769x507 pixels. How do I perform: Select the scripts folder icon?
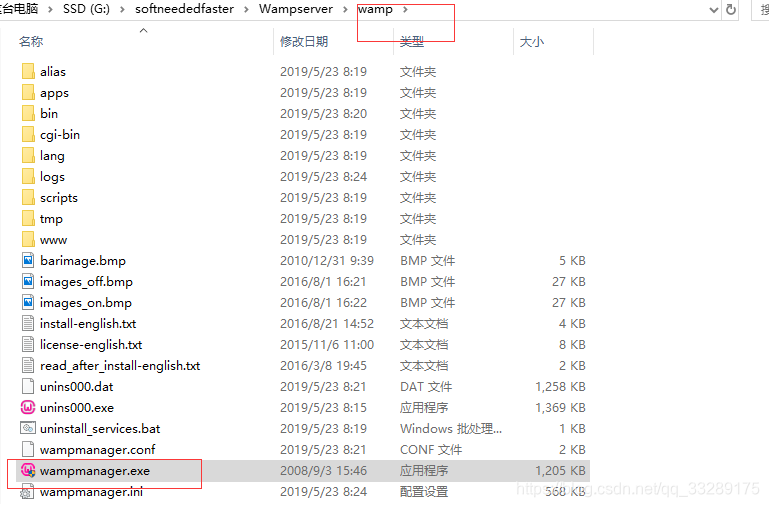(x=28, y=198)
